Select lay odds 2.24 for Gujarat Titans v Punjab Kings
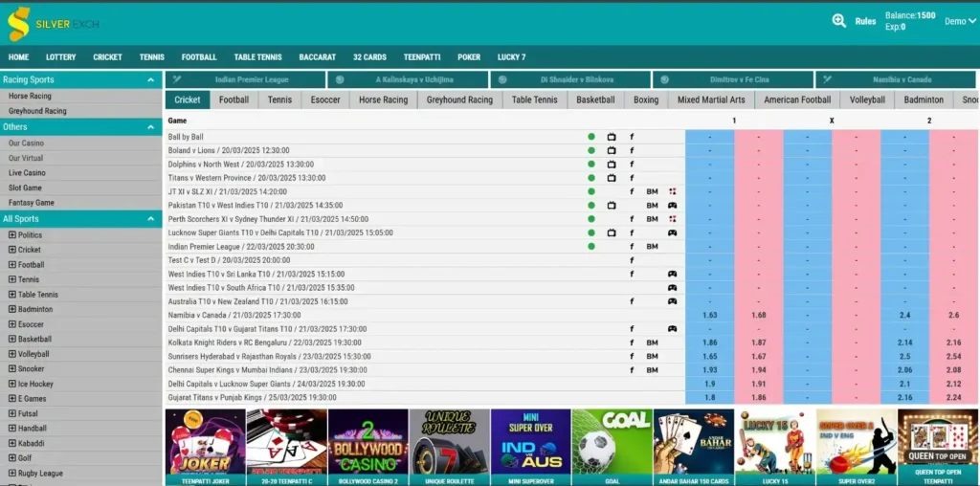The width and height of the screenshot is (980, 486). click(954, 398)
